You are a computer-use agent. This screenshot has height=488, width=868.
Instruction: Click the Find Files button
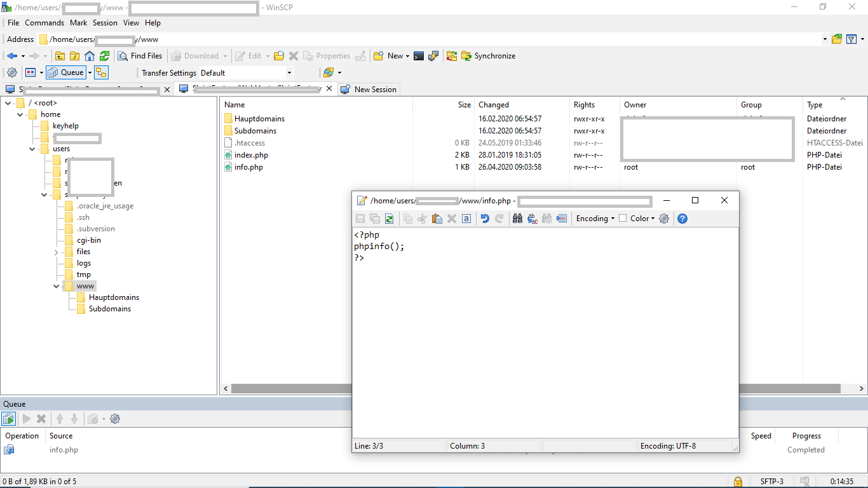[x=140, y=56]
